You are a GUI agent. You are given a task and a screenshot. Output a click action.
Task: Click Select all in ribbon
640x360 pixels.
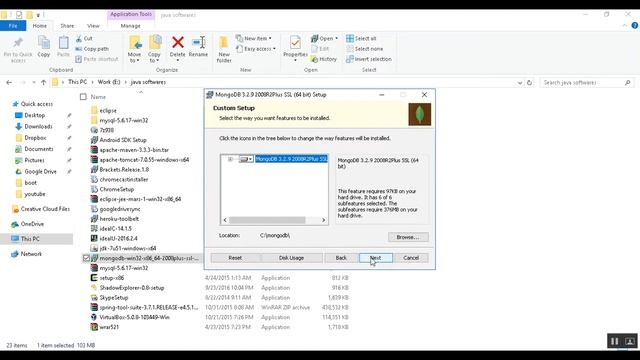click(361, 38)
